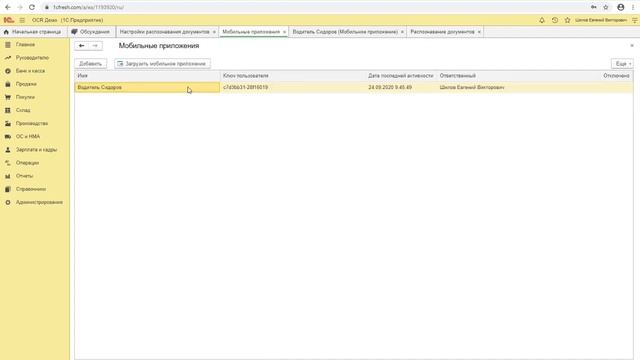The image size is (640, 360).
Task: Open the browser three-dot menu
Action: click(x=633, y=7)
